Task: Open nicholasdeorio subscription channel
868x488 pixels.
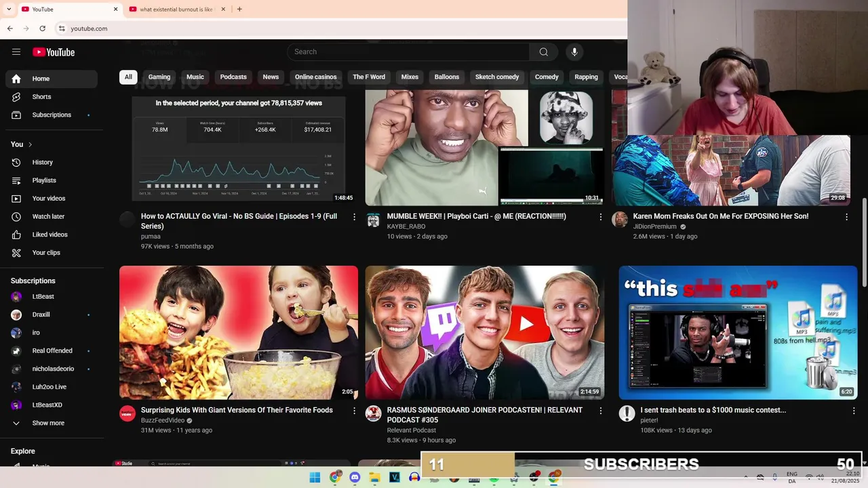Action: pos(52,369)
